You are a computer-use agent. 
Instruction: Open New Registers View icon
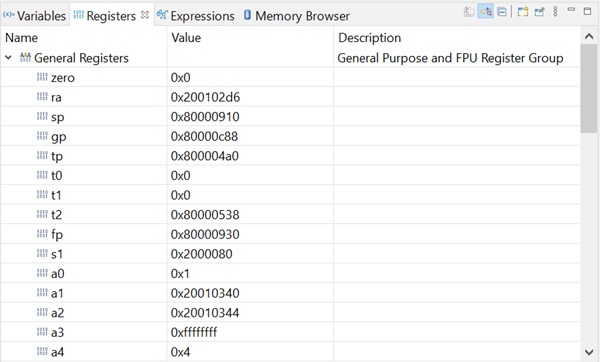(523, 12)
